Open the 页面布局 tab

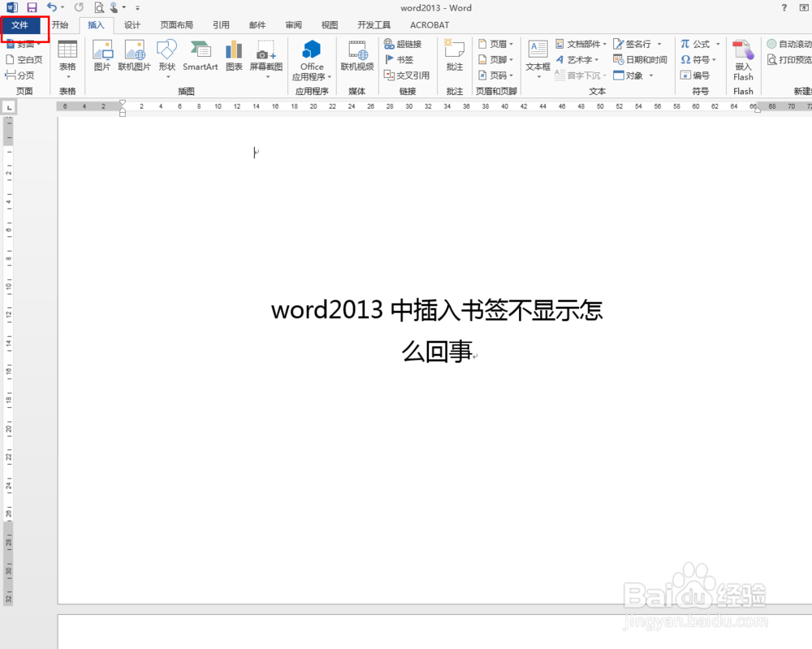176,25
